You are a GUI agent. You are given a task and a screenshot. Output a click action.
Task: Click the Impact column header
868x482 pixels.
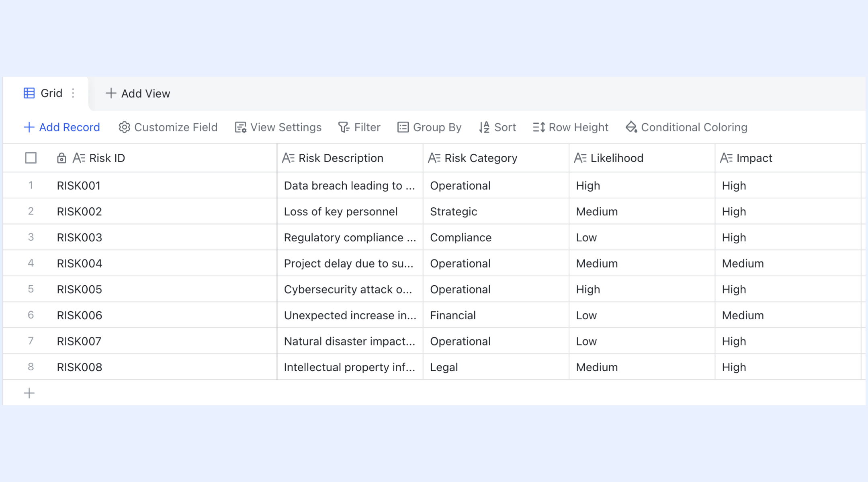point(788,158)
